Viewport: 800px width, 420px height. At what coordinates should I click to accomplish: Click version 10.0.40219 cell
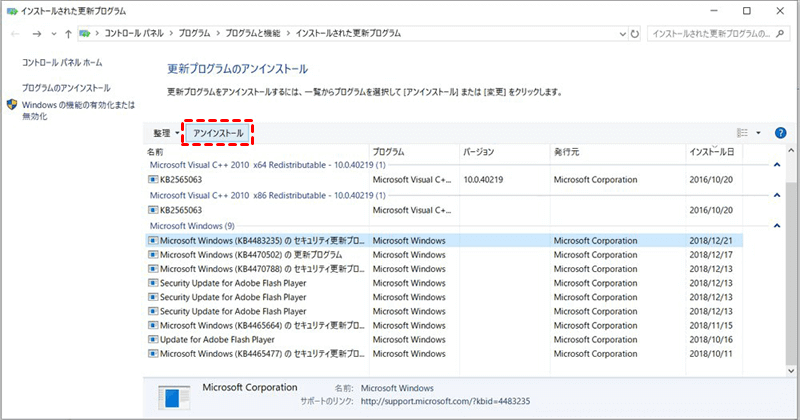pyautogui.click(x=483, y=180)
